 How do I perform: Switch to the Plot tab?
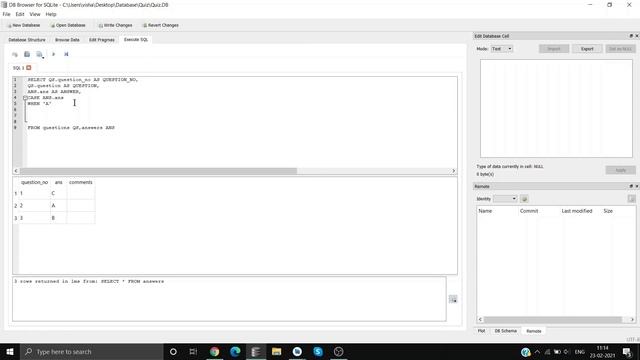482,331
